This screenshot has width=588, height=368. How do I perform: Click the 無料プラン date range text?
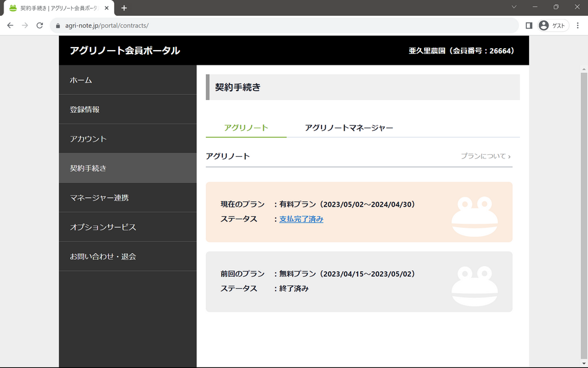pyautogui.click(x=348, y=274)
